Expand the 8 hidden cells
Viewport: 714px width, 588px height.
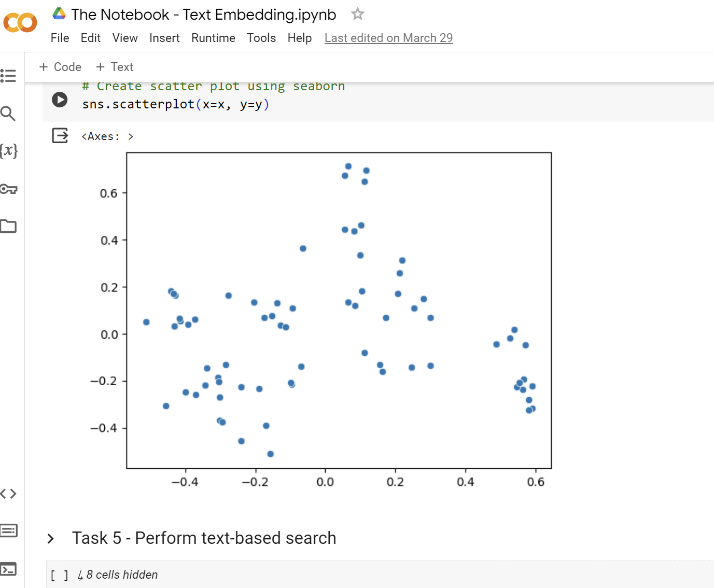pos(121,575)
